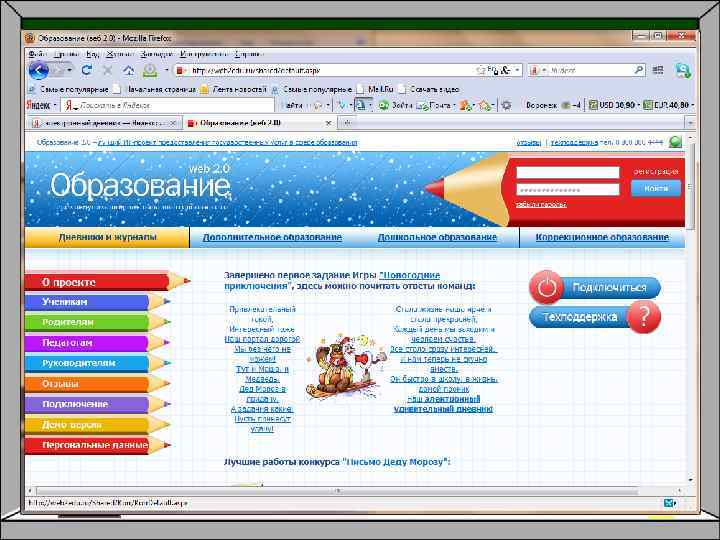The width and height of the screenshot is (720, 540).
Task: Open the dropdown beside the Downloads icon
Action: click(166, 70)
